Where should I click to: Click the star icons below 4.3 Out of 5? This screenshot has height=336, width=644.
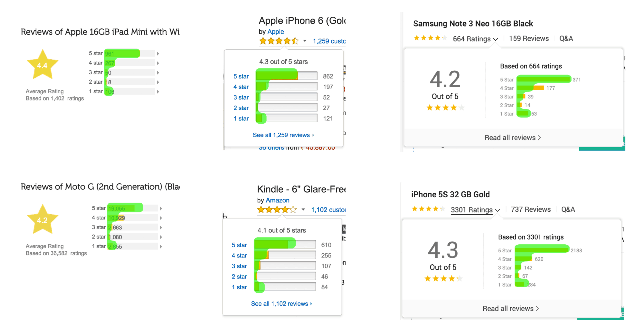(x=444, y=278)
